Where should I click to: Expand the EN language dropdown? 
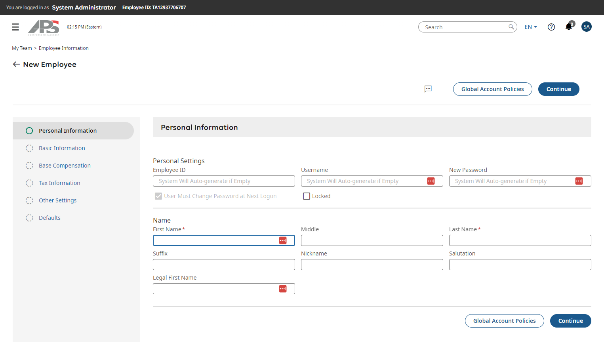pos(531,27)
